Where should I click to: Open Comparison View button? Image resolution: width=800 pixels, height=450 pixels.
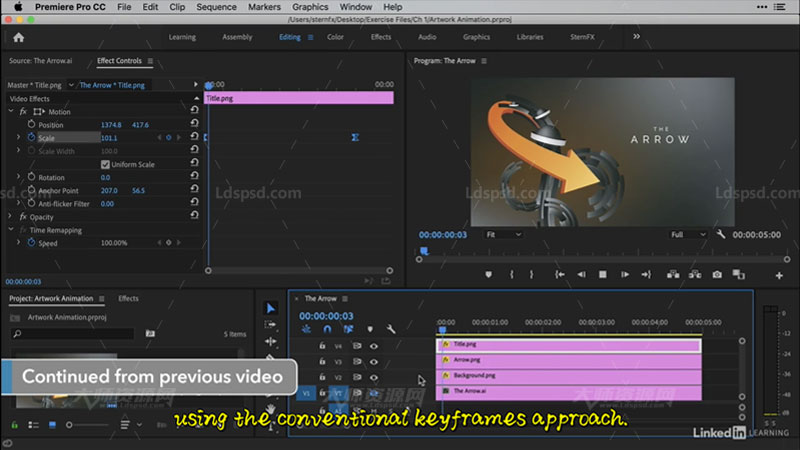point(738,274)
